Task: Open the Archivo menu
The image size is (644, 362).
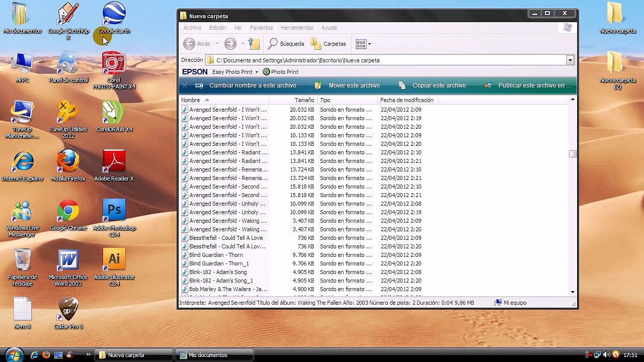Action: coord(192,28)
